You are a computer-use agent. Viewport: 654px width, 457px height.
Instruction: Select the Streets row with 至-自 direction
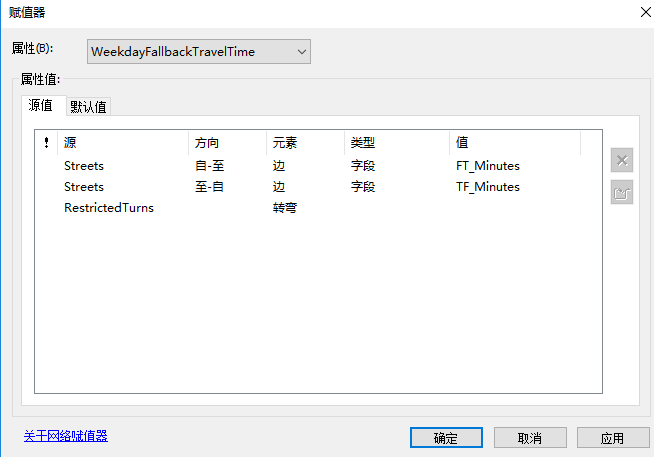pos(318,187)
